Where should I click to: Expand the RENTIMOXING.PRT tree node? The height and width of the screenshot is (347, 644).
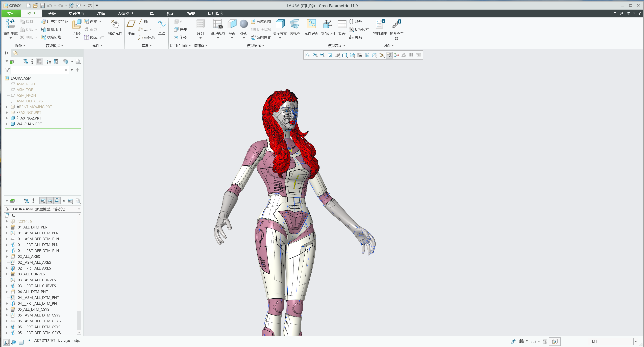click(x=7, y=107)
